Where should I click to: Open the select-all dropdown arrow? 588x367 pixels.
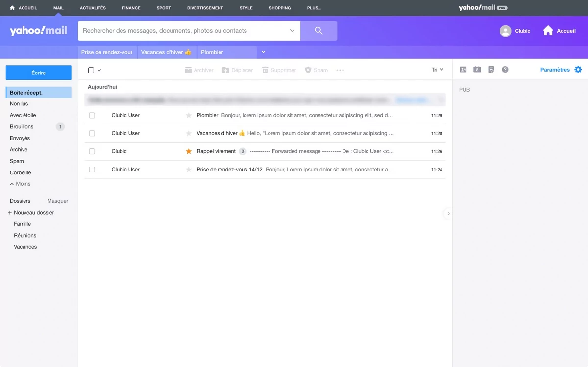tap(99, 70)
